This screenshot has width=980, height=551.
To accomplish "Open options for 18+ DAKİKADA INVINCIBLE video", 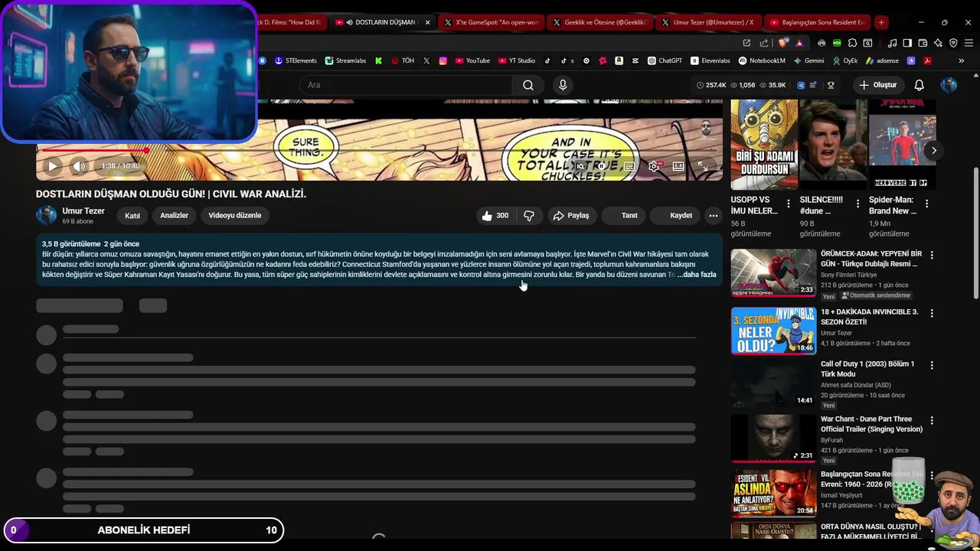I will (x=932, y=313).
